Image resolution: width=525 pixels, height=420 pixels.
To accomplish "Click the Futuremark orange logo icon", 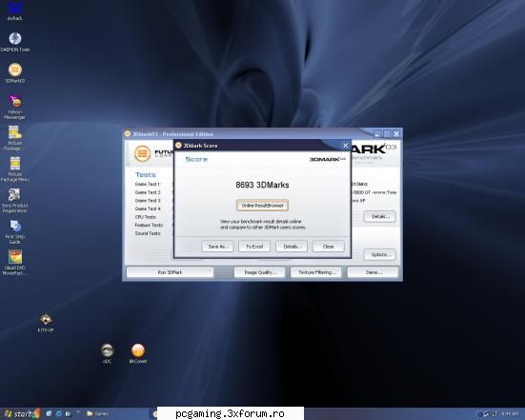I will (142, 153).
